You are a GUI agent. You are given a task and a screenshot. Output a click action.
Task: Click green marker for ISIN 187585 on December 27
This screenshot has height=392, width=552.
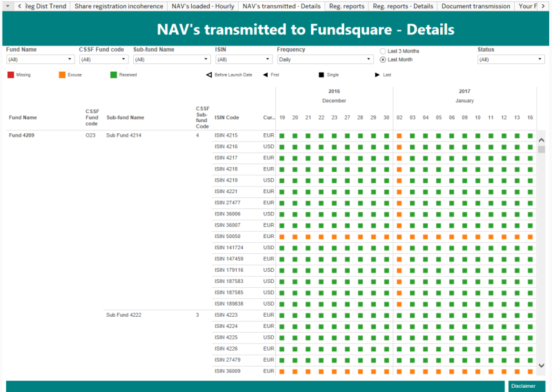pyautogui.click(x=347, y=293)
